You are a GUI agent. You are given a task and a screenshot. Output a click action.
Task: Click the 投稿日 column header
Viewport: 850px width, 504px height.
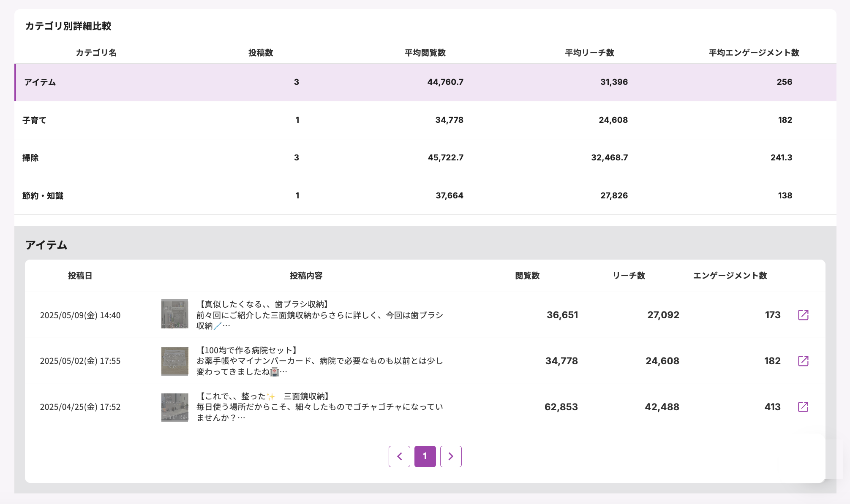80,276
